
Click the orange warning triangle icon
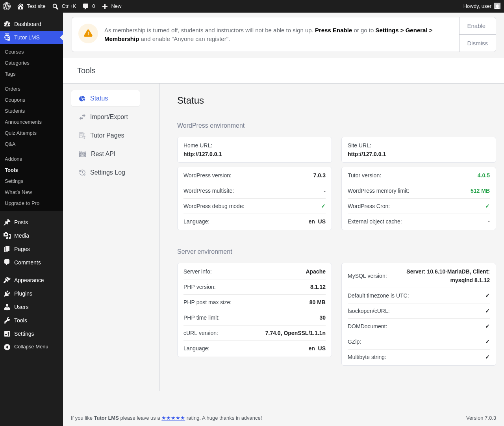click(x=88, y=33)
